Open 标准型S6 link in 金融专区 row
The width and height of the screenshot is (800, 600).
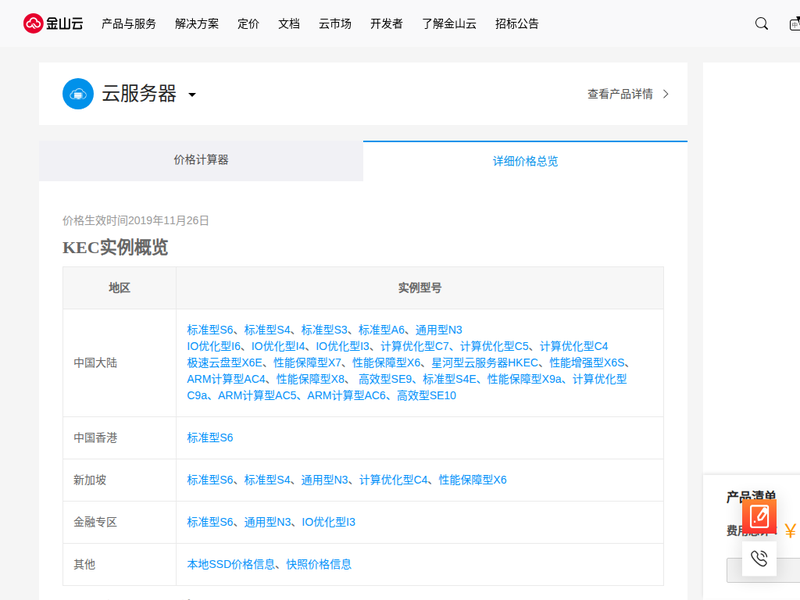pos(210,522)
